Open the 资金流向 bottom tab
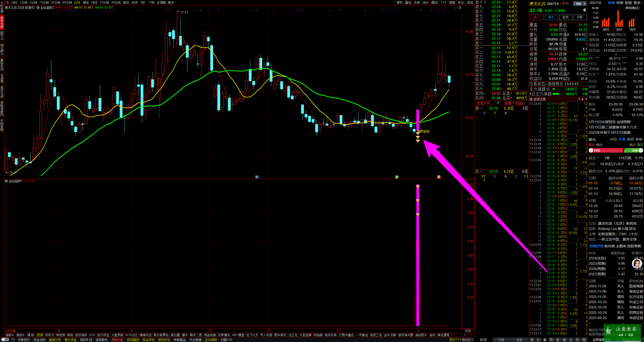 [39, 340]
